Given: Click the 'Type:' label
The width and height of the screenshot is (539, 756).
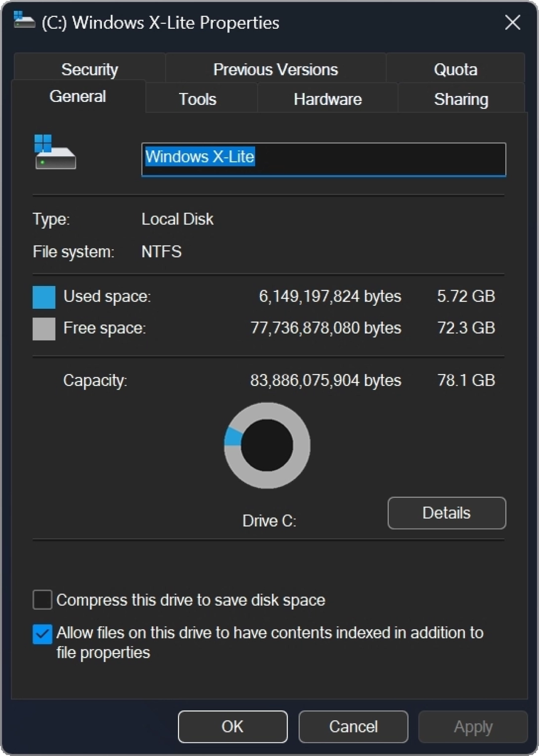Looking at the screenshot, I should coord(51,219).
